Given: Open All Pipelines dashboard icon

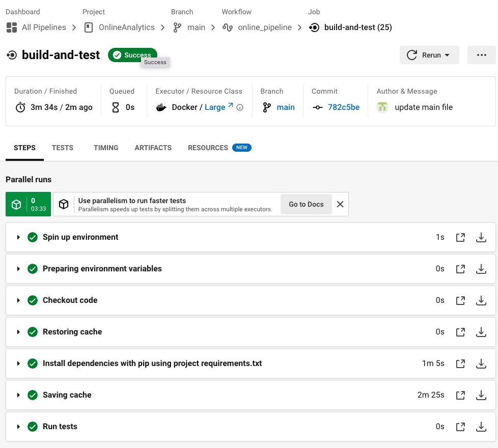Looking at the screenshot, I should (x=12, y=27).
